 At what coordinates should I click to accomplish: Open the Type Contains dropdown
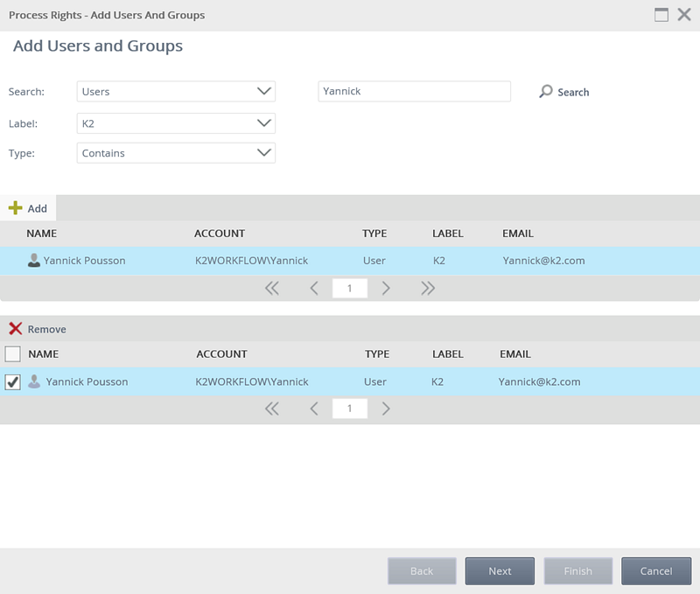tap(176, 153)
